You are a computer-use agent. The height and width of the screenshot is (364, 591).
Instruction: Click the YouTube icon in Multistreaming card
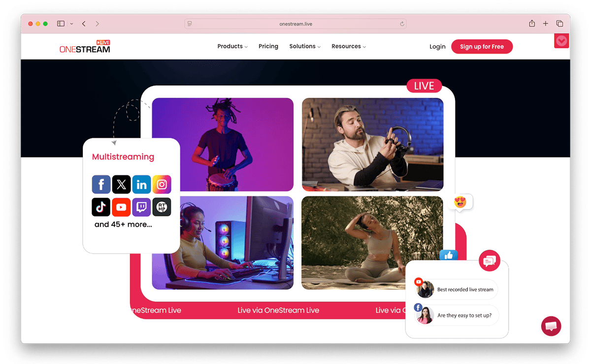point(121,207)
